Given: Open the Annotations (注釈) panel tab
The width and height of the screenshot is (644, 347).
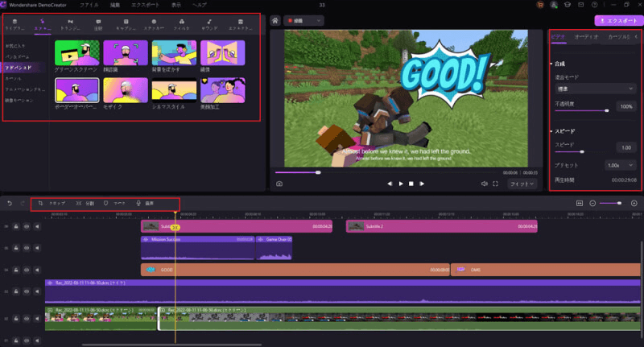Looking at the screenshot, I should pos(98,25).
